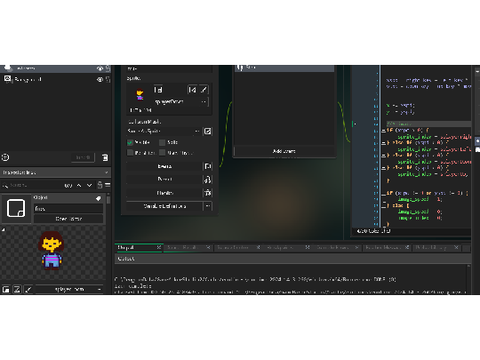Collapse the sprite preview disclosure triangle

click(3, 229)
